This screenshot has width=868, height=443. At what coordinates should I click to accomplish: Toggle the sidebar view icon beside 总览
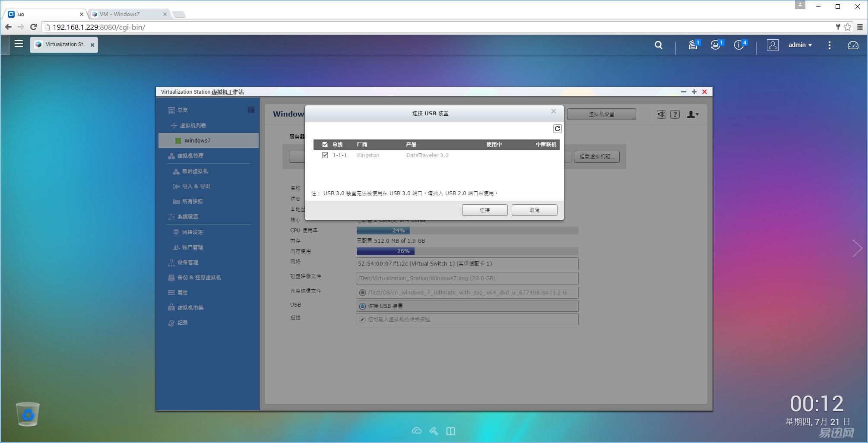pos(251,110)
